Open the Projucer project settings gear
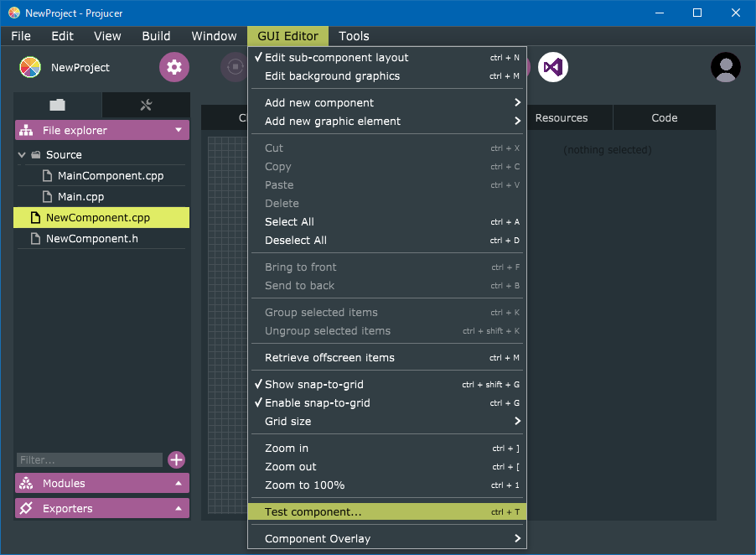The height and width of the screenshot is (555, 756). coord(173,67)
